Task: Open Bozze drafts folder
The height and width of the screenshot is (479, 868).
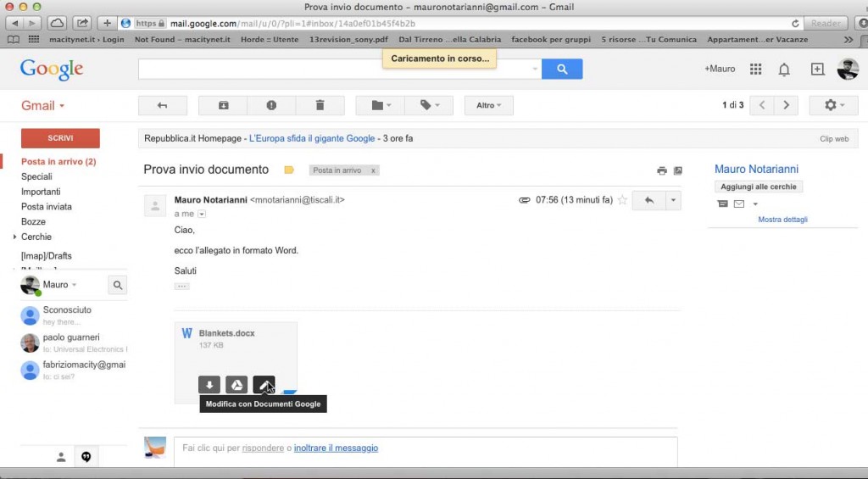Action: pos(33,221)
